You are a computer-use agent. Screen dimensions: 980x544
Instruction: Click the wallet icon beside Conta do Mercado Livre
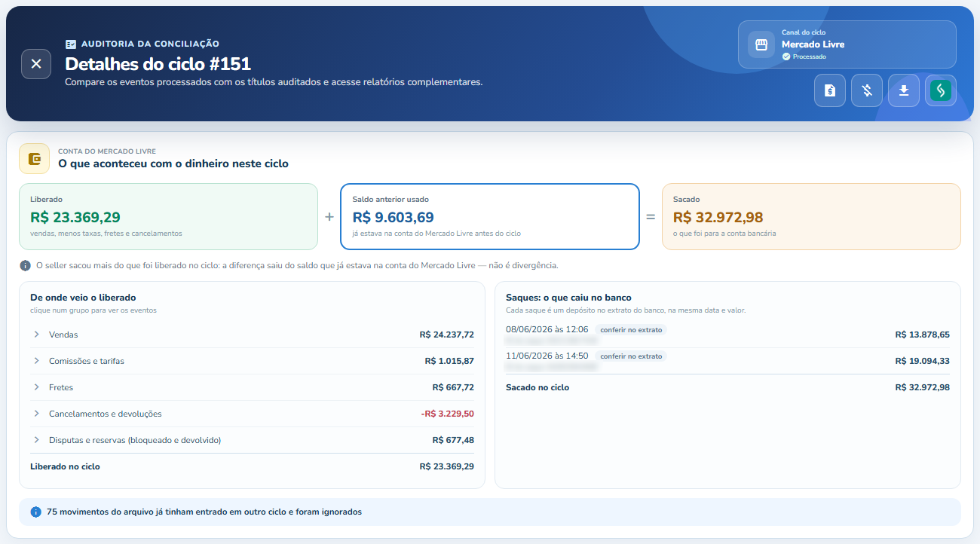(35, 158)
